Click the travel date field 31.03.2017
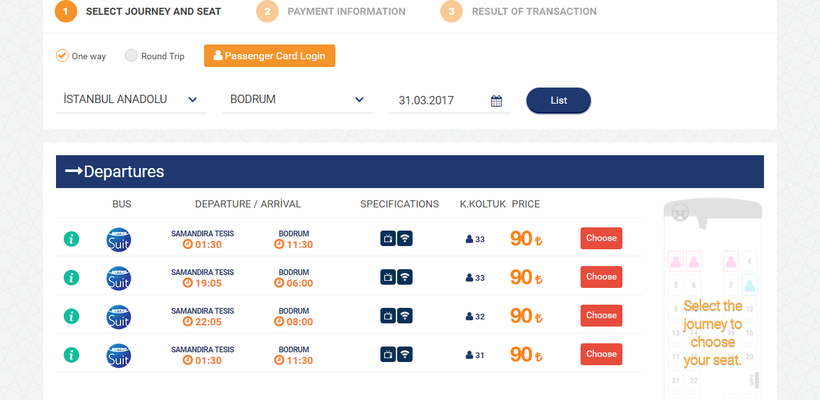 [x=438, y=101]
